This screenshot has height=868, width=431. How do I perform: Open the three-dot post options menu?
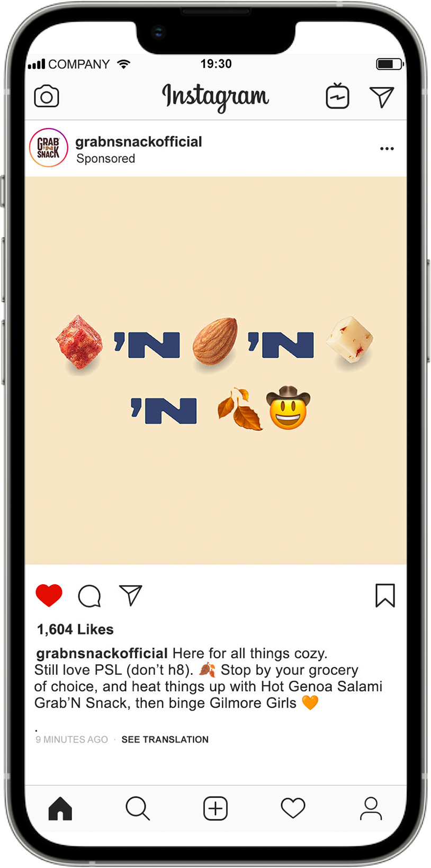(387, 149)
